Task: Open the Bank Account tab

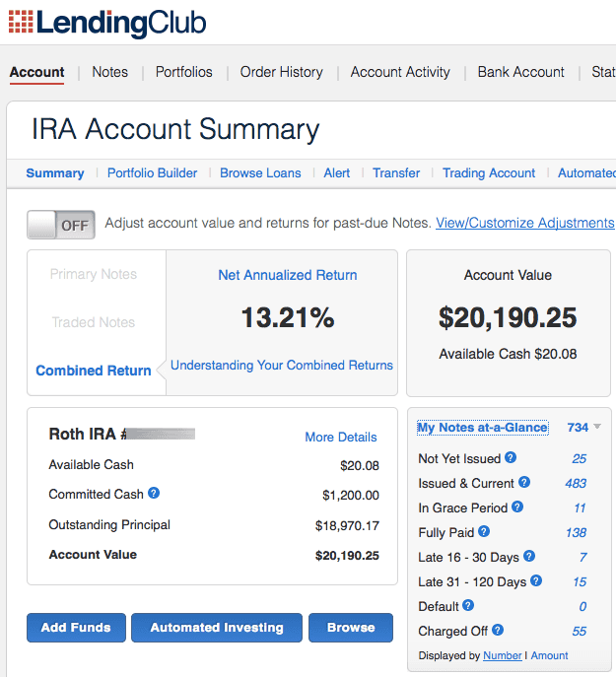Action: (x=521, y=72)
